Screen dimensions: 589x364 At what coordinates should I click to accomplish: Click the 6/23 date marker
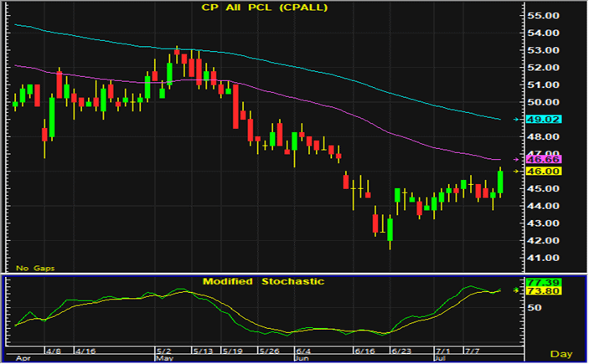401,351
